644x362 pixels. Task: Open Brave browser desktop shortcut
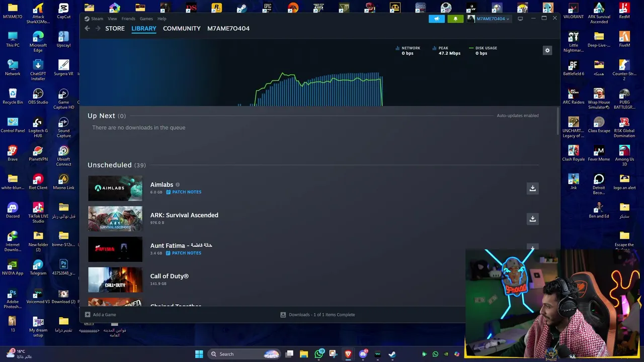click(x=13, y=153)
